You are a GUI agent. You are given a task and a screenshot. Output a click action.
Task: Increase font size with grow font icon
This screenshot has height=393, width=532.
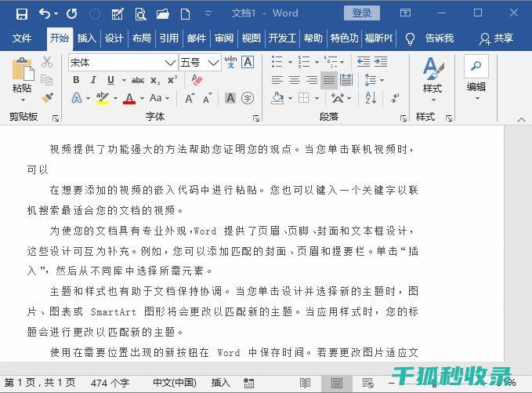pos(190,98)
